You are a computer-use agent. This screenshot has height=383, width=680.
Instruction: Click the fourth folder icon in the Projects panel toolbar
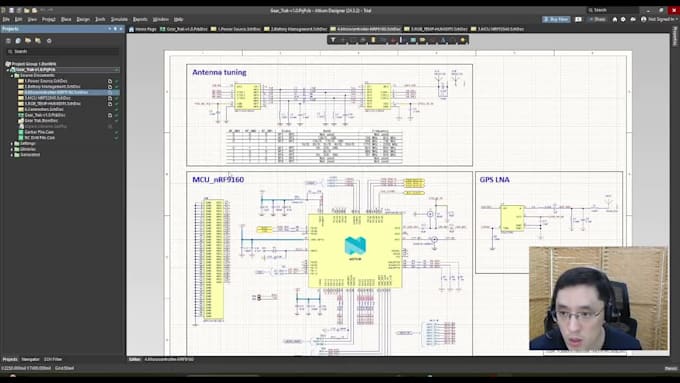click(x=38, y=41)
